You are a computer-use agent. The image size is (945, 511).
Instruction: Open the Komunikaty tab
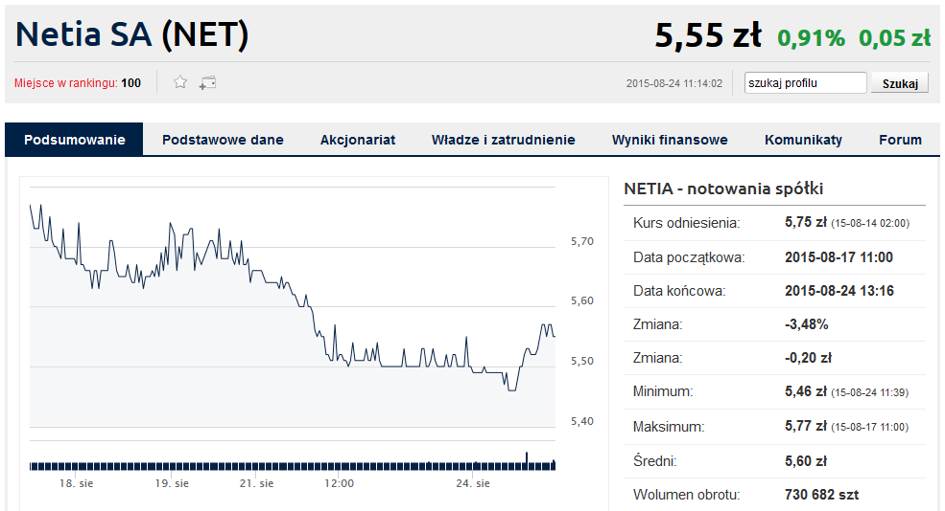pos(803,140)
